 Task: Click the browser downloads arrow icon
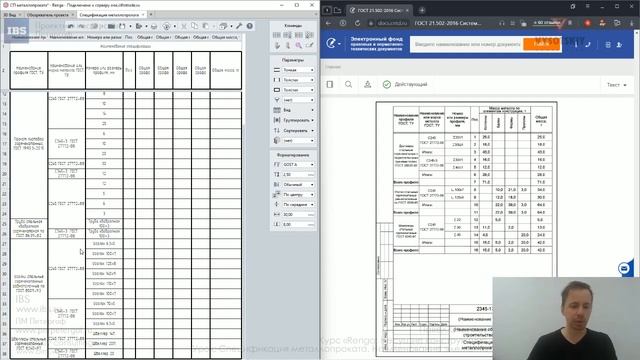(x=632, y=23)
